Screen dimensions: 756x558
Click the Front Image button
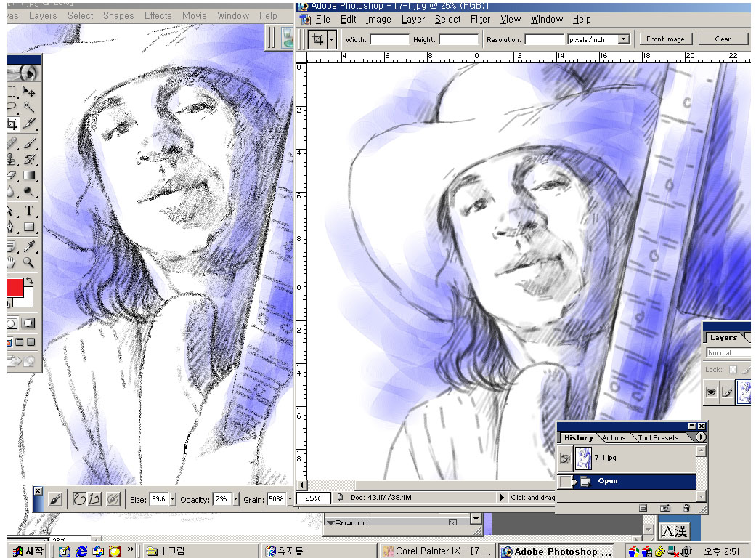(665, 39)
